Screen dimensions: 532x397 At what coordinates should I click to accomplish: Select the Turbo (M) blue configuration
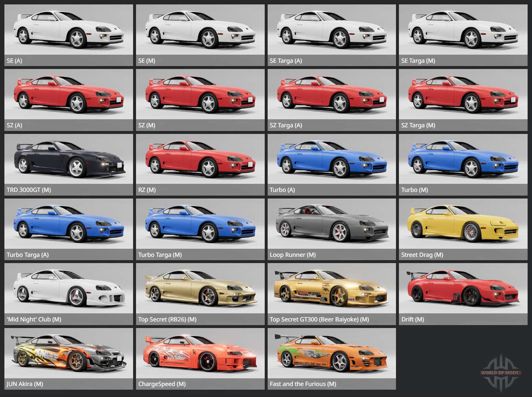463,164
